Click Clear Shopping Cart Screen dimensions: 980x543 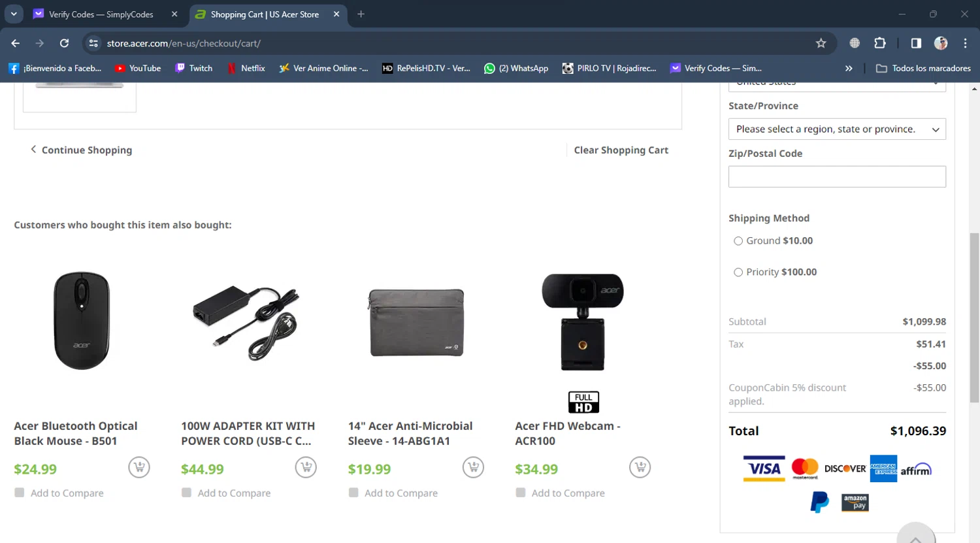621,150
